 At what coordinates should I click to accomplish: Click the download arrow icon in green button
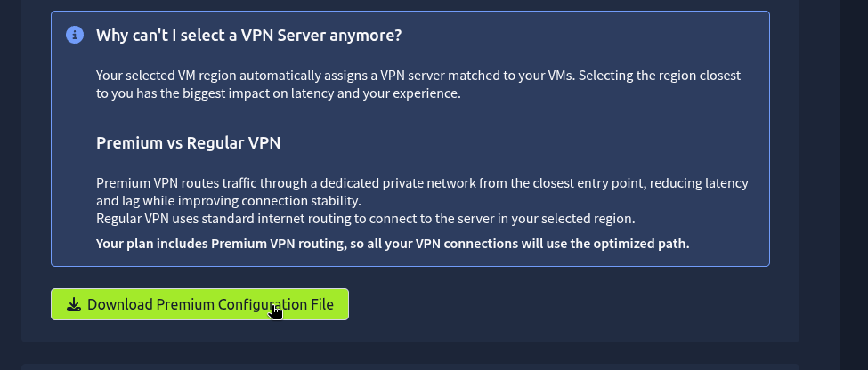pos(74,304)
